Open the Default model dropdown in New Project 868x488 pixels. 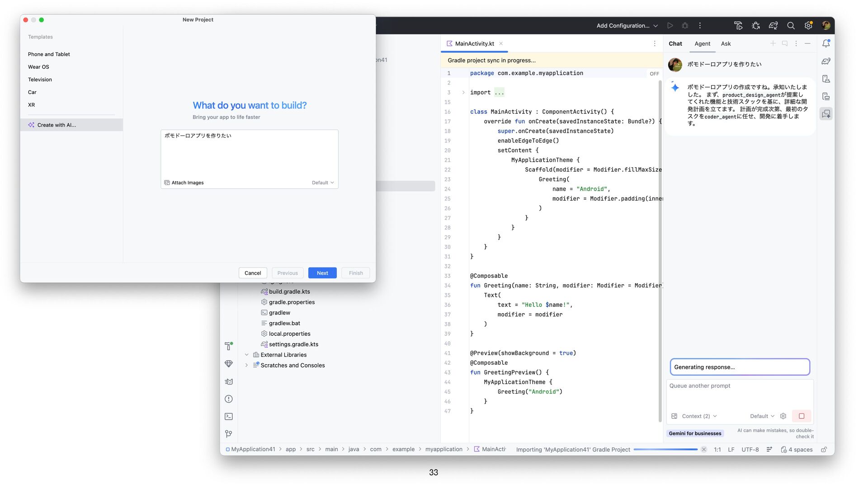click(x=323, y=183)
